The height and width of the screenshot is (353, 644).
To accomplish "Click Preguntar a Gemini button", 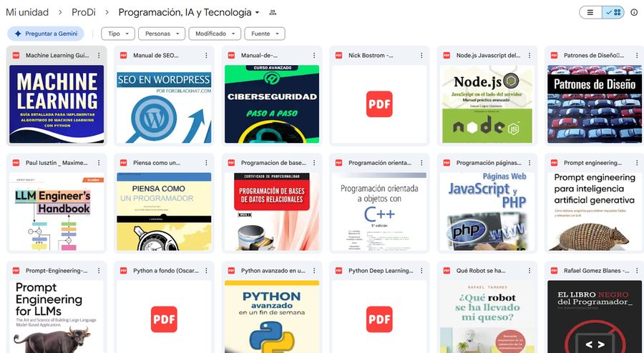I will tap(46, 34).
